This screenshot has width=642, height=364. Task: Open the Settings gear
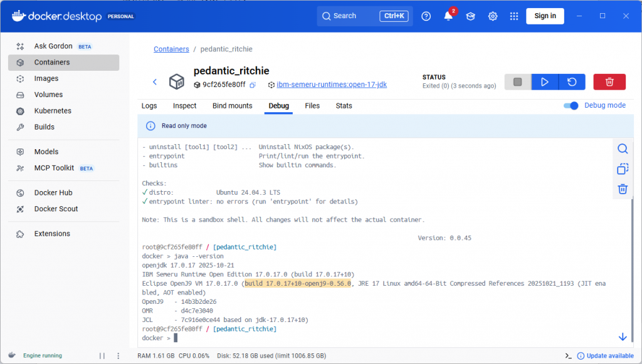(493, 16)
